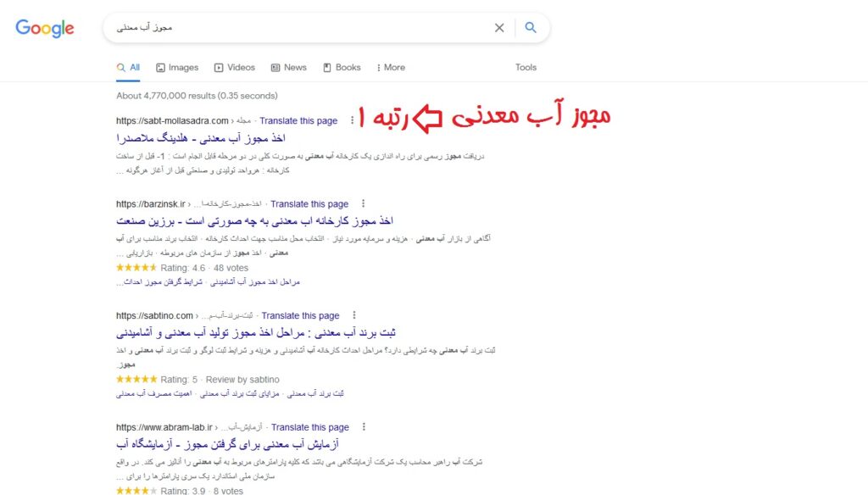Screen dimensions: 868x495
Task: Translate the sabt-mollasadra.com page
Action: (x=298, y=120)
